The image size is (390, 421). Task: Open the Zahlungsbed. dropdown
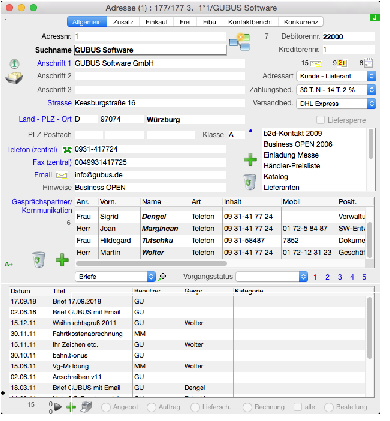point(336,90)
